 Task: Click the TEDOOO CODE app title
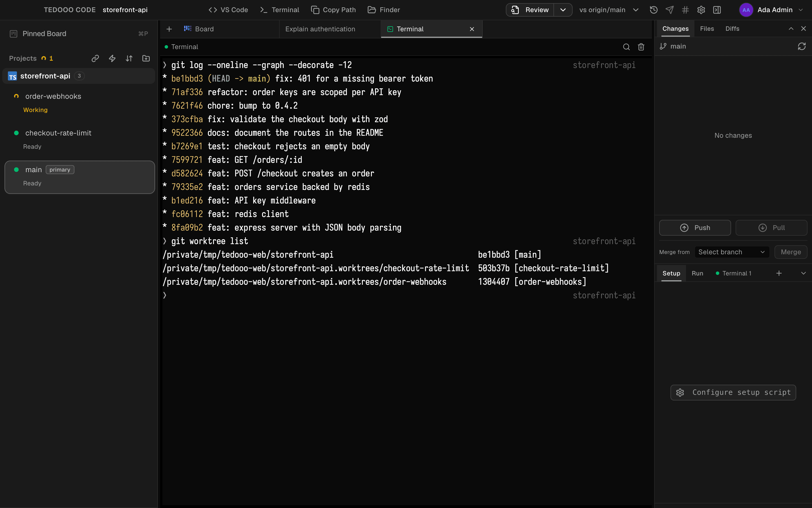tap(69, 10)
